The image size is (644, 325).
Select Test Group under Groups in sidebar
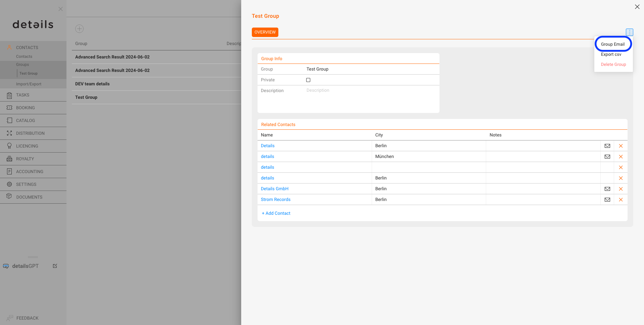(29, 73)
